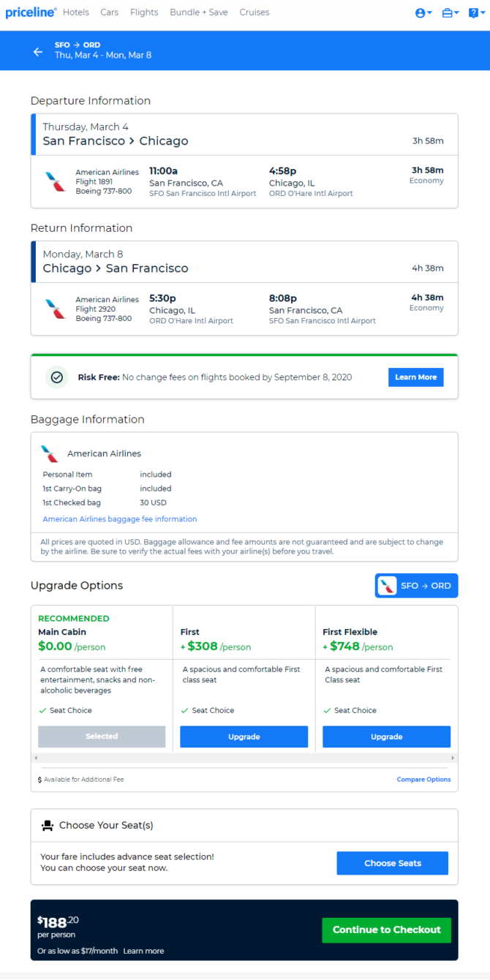Click the Flight 2920 label
Image resolution: width=490 pixels, height=980 pixels.
pyautogui.click(x=97, y=309)
